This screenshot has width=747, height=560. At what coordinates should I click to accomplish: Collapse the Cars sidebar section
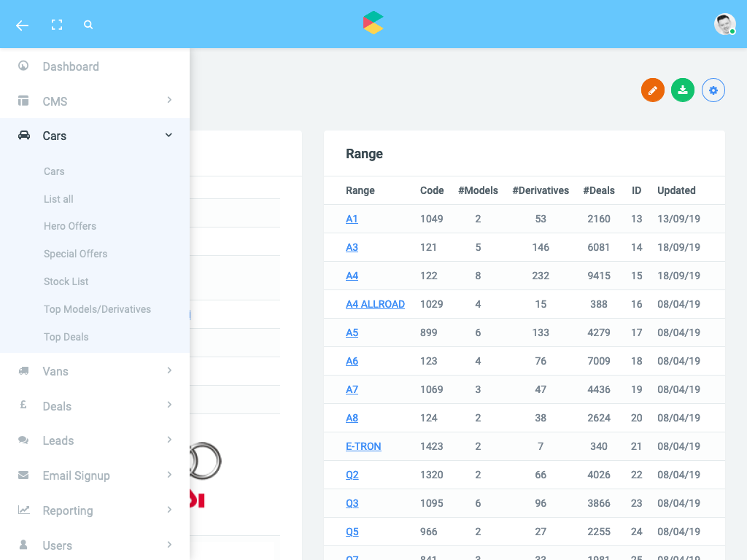[95, 136]
